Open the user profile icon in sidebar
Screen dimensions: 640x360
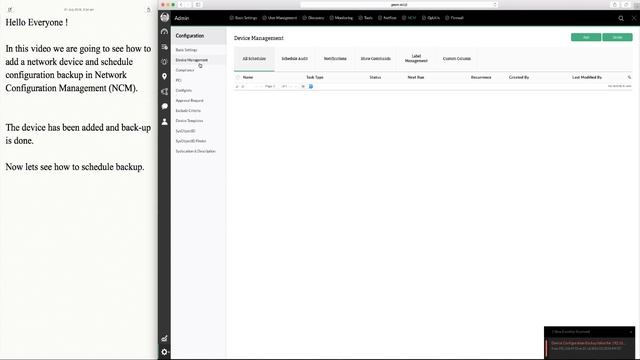coord(164,122)
